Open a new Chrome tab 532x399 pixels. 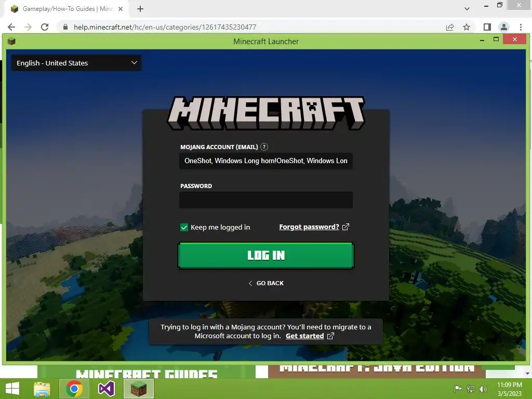140,9
